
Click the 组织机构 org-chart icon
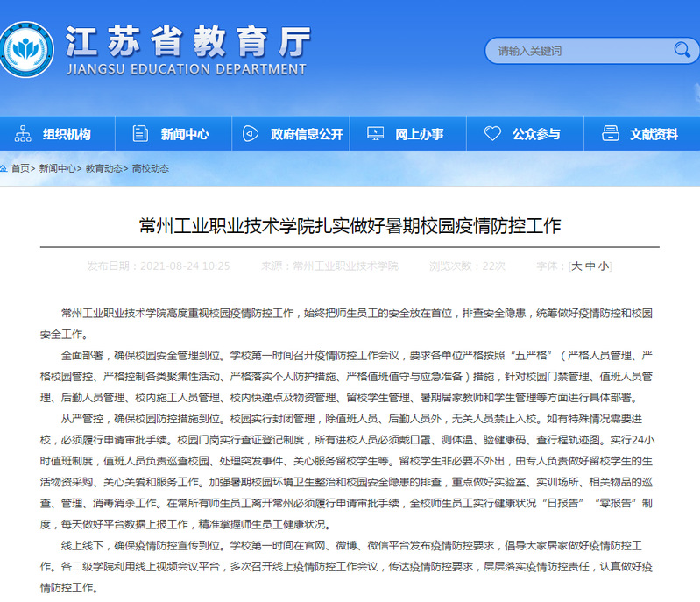[x=23, y=134]
